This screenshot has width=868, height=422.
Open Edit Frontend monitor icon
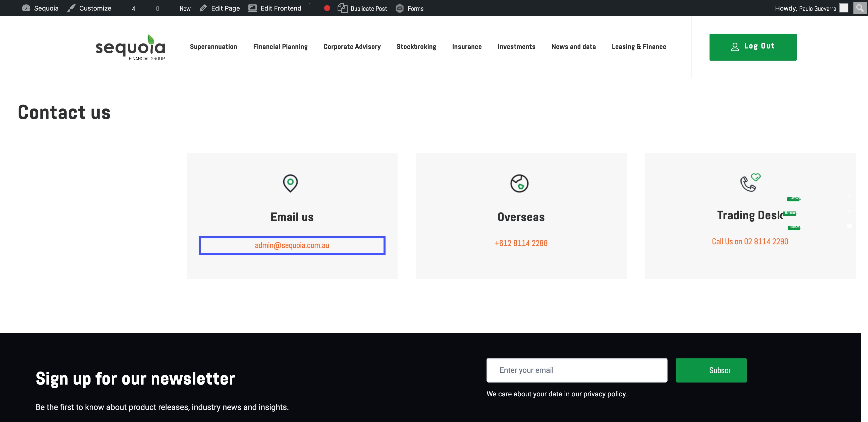pos(252,8)
